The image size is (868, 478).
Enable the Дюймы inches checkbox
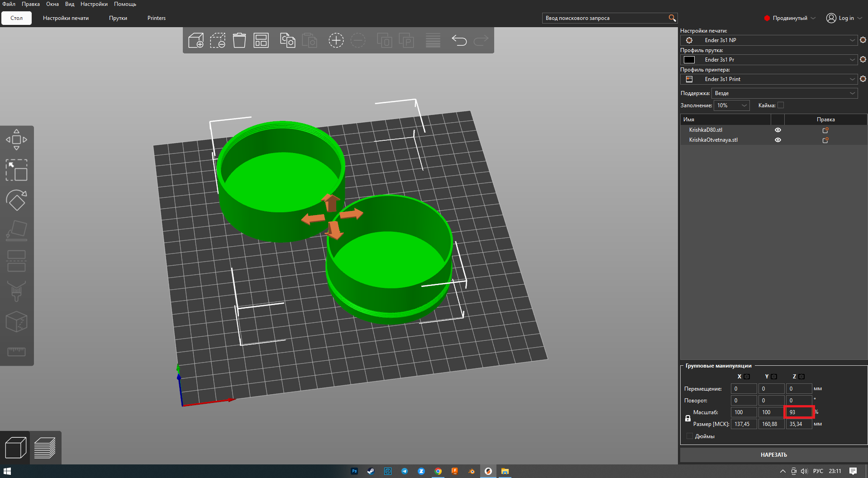(690, 436)
